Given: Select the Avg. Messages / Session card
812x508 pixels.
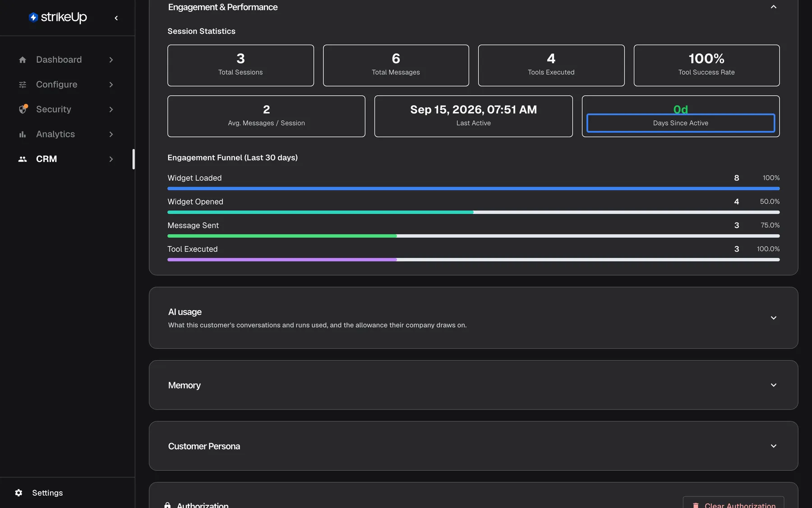Looking at the screenshot, I should coord(266,116).
